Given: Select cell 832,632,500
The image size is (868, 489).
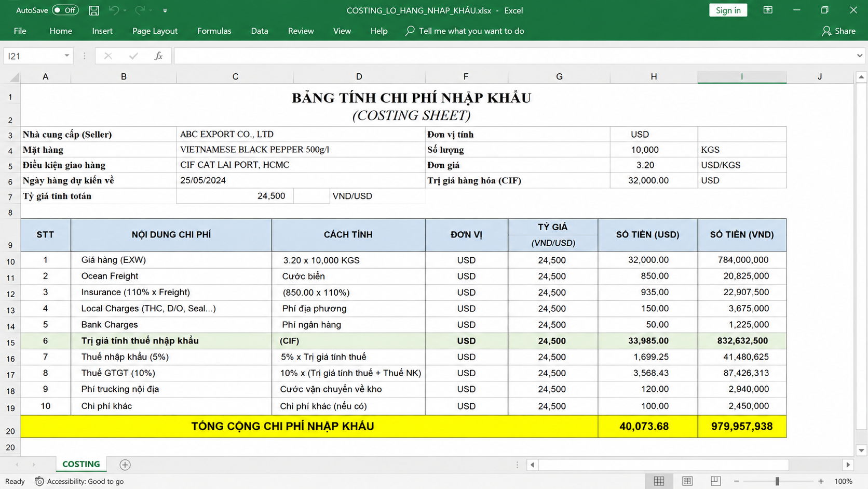Looking at the screenshot, I should pyautogui.click(x=742, y=341).
